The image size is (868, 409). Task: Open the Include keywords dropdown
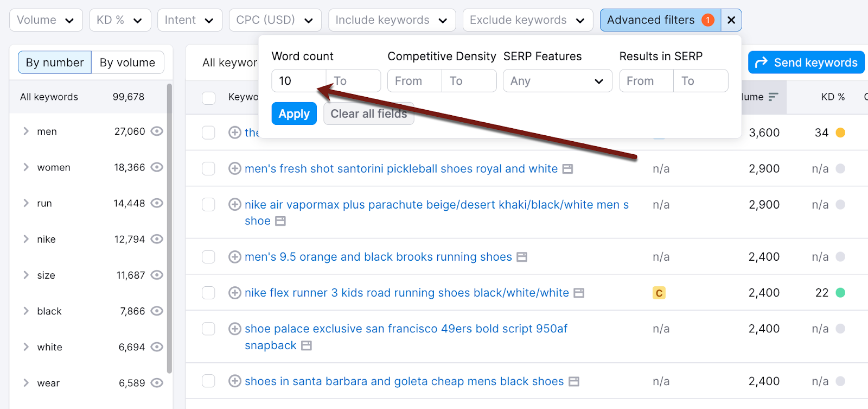[392, 20]
